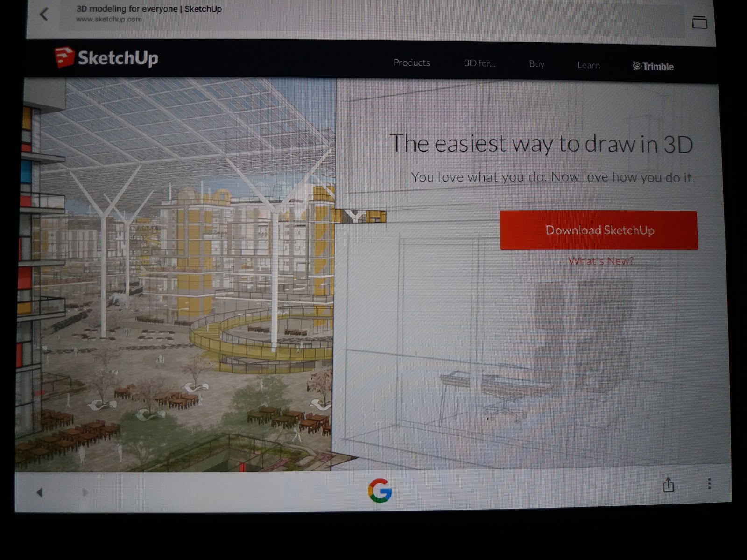
Task: Click the SketchUp logo
Action: click(106, 57)
